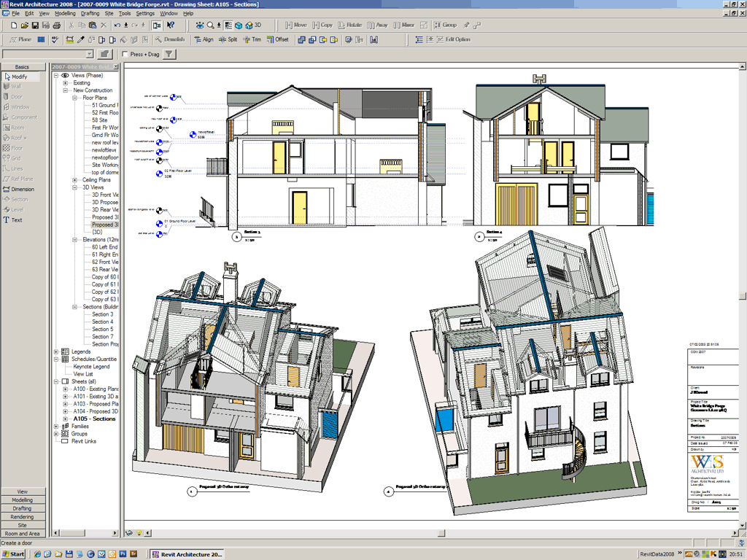Close the project browser panel
The height and width of the screenshot is (560, 747).
(x=116, y=67)
